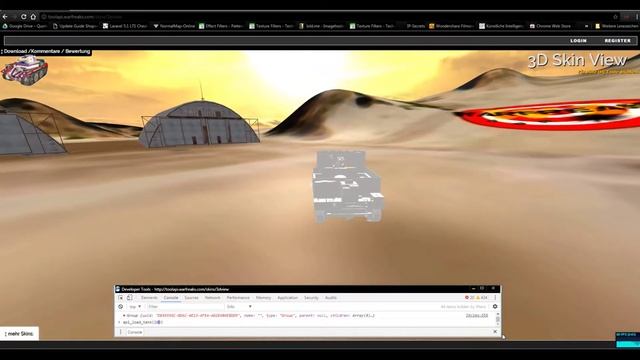Switch to the Elements tab in DevTools

coord(149,298)
